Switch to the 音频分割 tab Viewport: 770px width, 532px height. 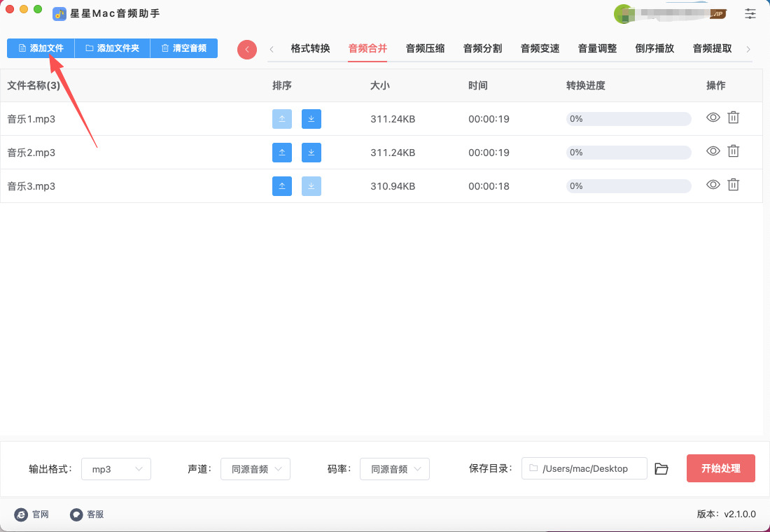pyautogui.click(x=482, y=48)
